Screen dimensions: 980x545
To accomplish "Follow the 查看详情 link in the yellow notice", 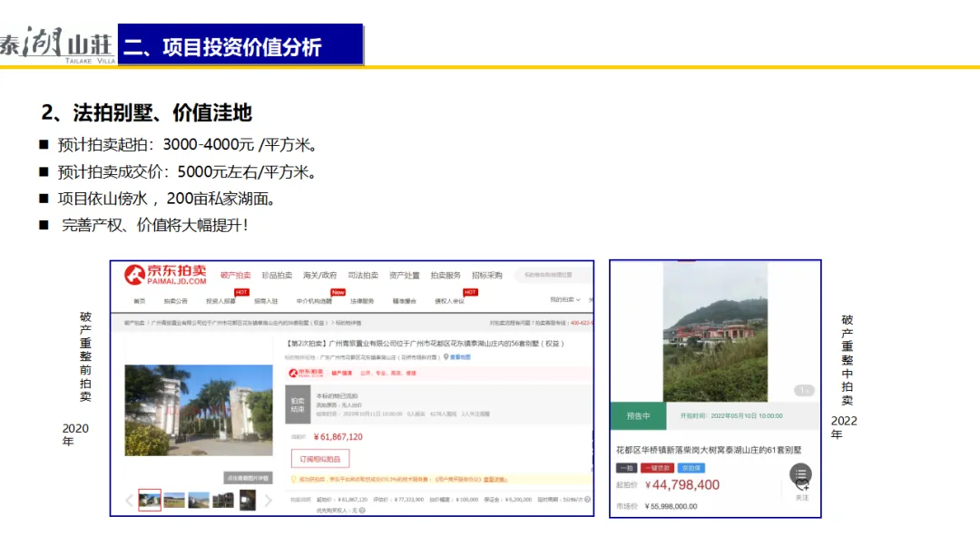I will 495,480.
